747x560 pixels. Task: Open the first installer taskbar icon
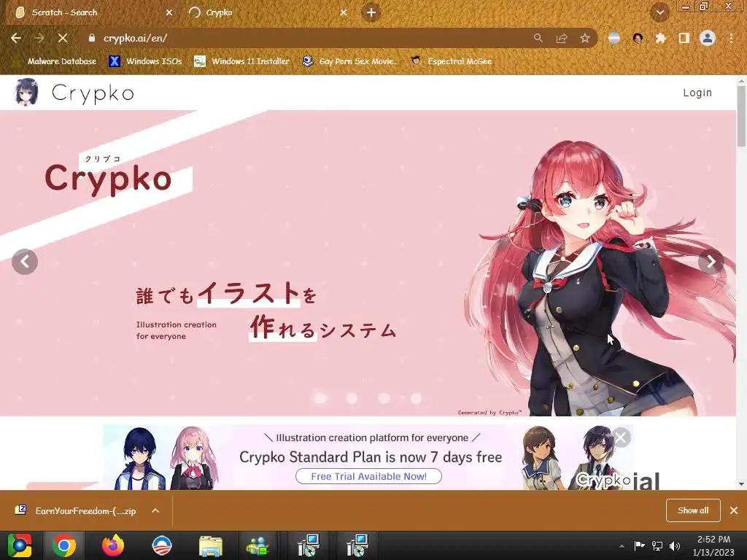tap(309, 545)
